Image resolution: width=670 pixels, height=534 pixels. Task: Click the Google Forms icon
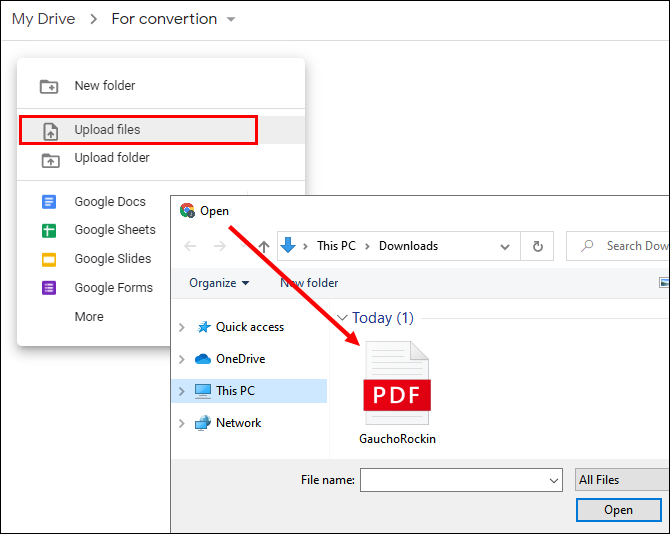pyautogui.click(x=49, y=288)
